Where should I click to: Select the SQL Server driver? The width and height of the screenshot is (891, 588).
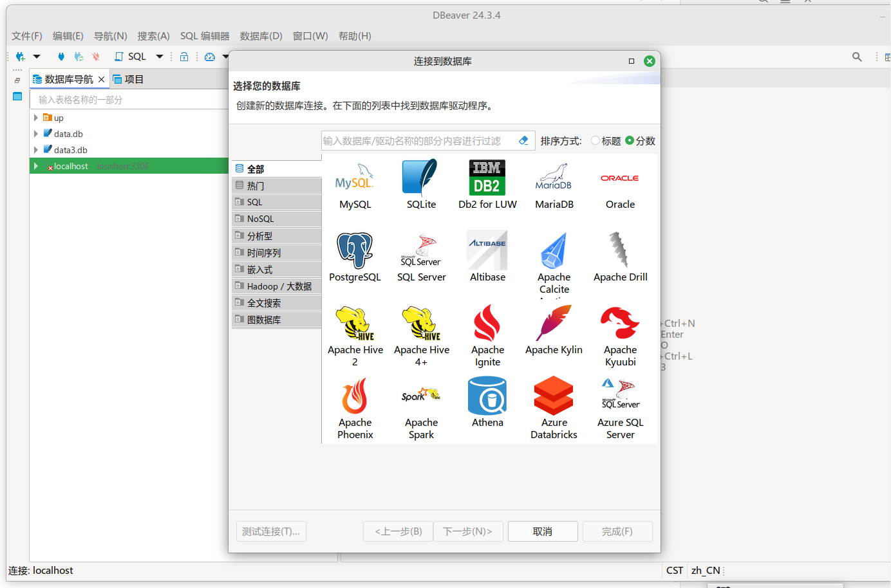421,258
